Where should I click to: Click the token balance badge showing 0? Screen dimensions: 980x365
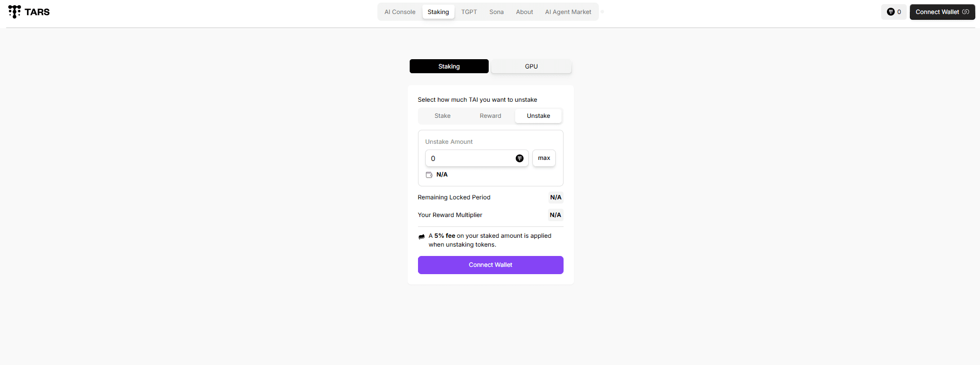pos(894,12)
